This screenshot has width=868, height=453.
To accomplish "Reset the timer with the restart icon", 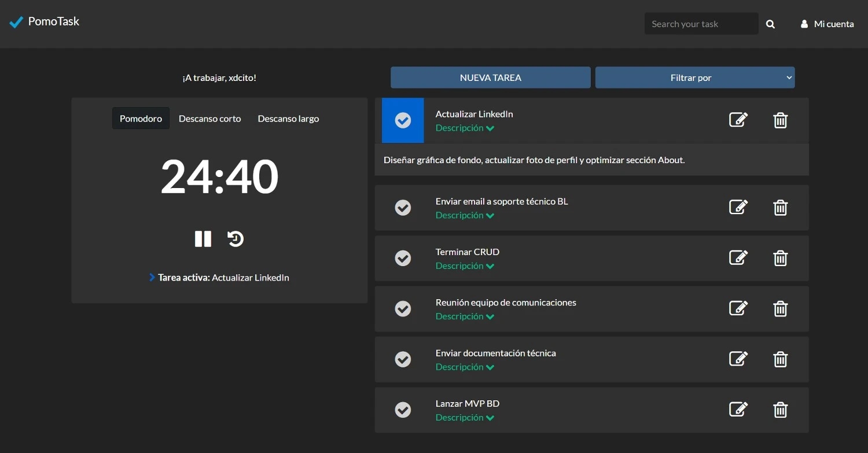I will (x=236, y=239).
